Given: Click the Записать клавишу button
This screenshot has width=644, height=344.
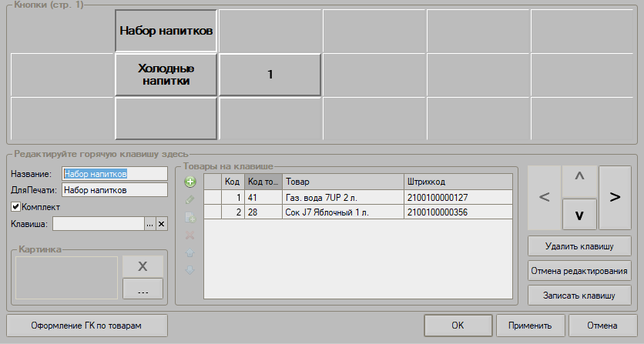Looking at the screenshot, I should pos(579,296).
